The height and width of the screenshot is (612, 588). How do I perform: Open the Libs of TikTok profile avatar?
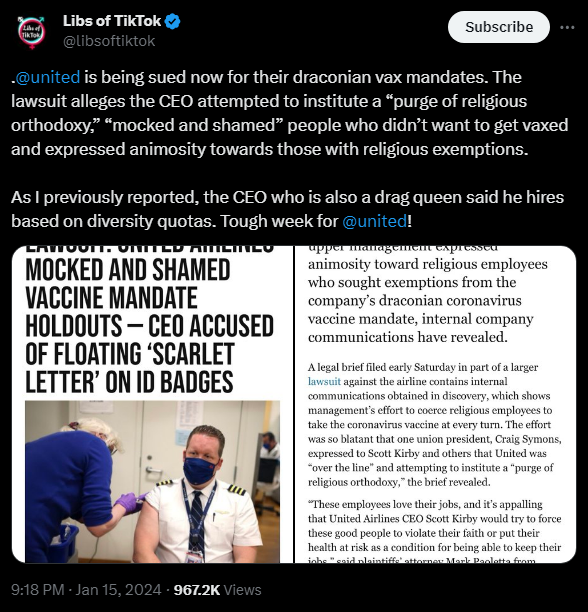pos(31,32)
